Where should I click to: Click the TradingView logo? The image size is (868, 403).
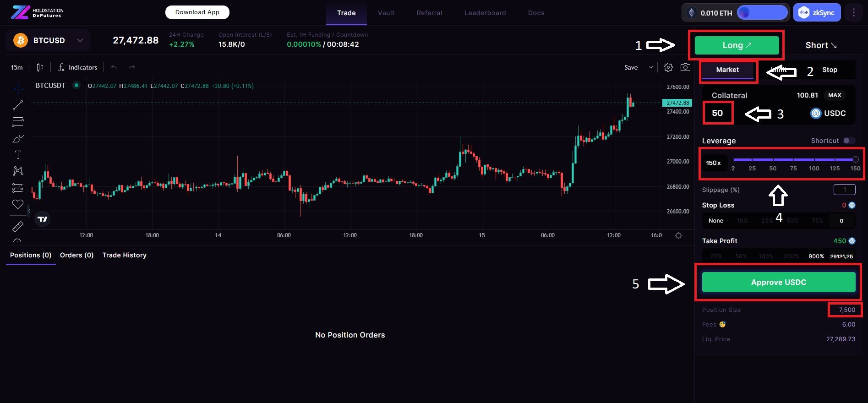pos(43,219)
